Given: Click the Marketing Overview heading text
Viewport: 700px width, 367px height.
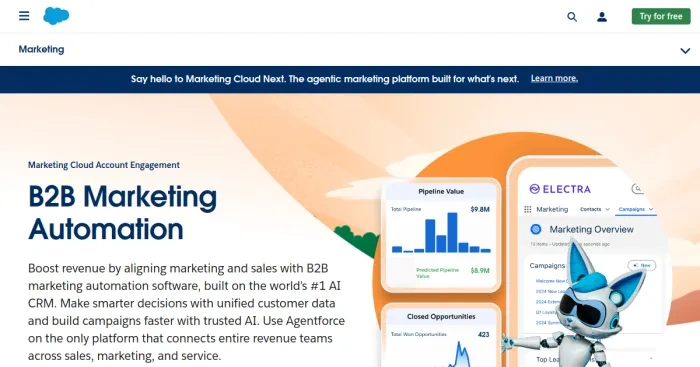Looking at the screenshot, I should click(592, 229).
